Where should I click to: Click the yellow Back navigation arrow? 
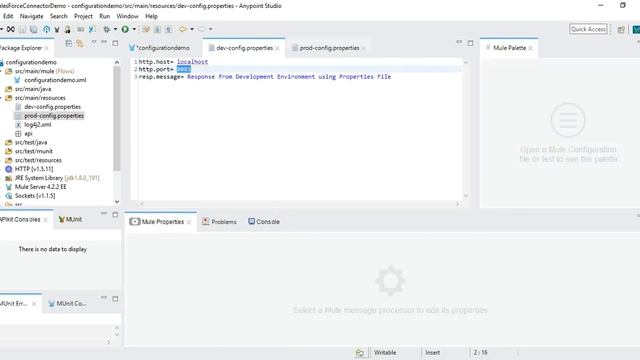183,29
